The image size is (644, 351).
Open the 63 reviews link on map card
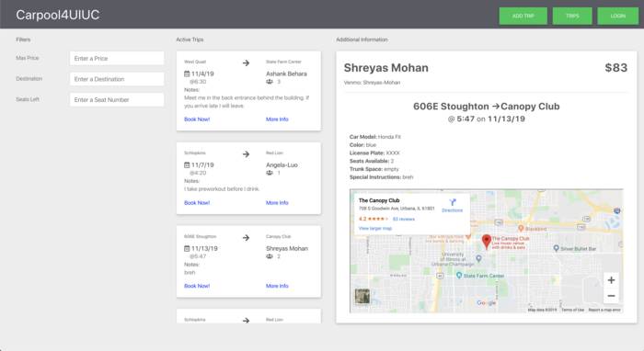coord(403,219)
